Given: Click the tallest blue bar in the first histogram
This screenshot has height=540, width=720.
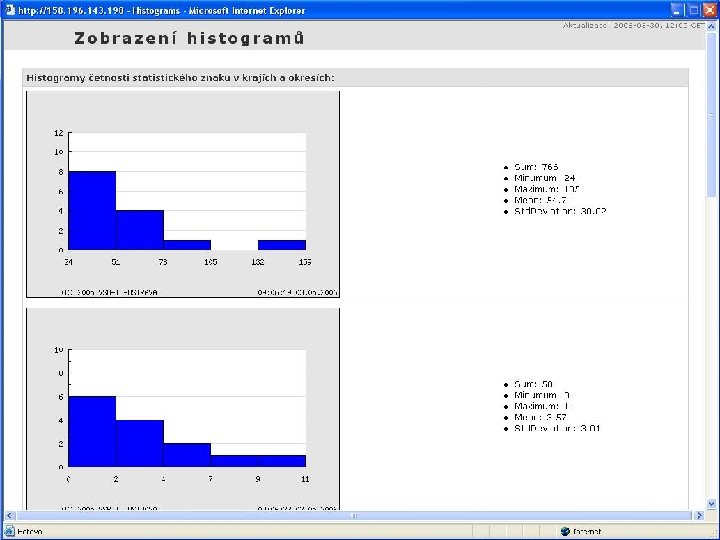Looking at the screenshot, I should point(92,210).
